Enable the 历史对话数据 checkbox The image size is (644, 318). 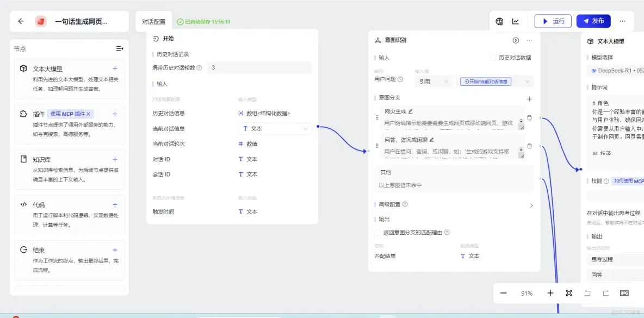pos(493,58)
